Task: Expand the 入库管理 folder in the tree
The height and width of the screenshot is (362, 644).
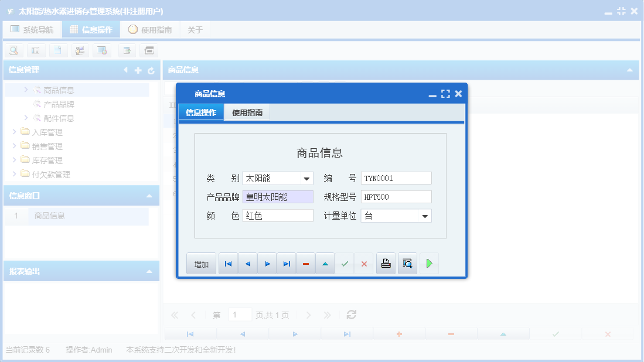Action: pos(14,132)
